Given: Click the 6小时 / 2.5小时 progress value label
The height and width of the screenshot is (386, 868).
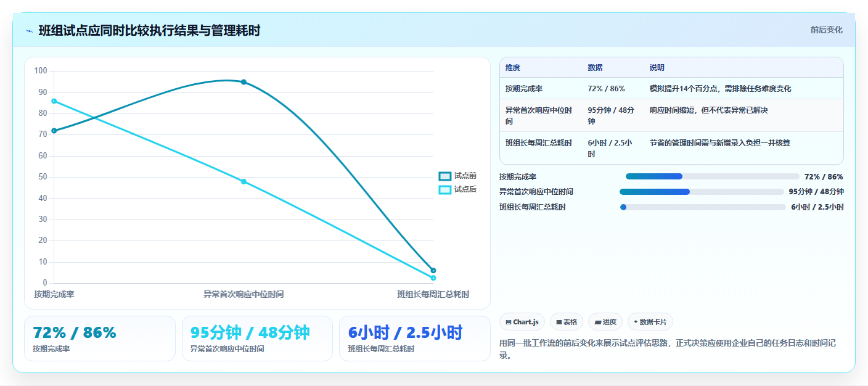Looking at the screenshot, I should pyautogui.click(x=817, y=207).
